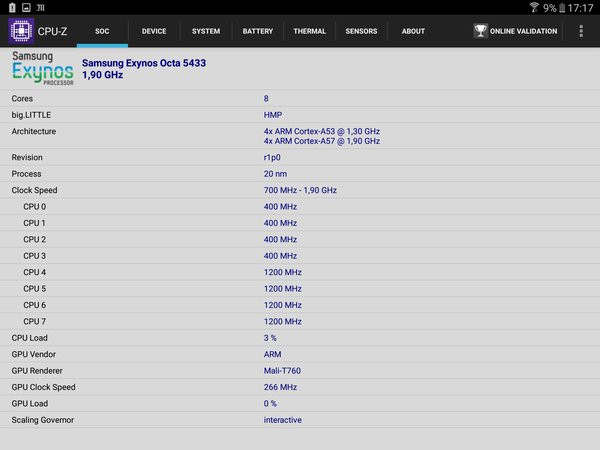
Task: Tap the CPU 2 row
Action: [x=300, y=240]
